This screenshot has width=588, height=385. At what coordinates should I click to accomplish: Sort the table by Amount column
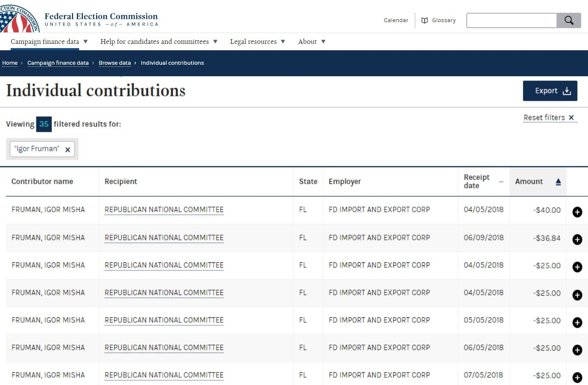point(538,181)
